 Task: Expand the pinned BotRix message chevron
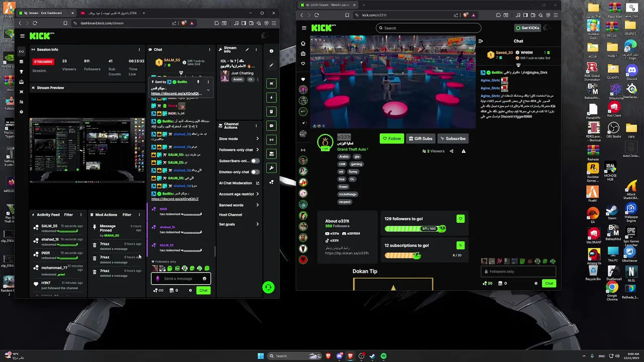pyautogui.click(x=208, y=90)
